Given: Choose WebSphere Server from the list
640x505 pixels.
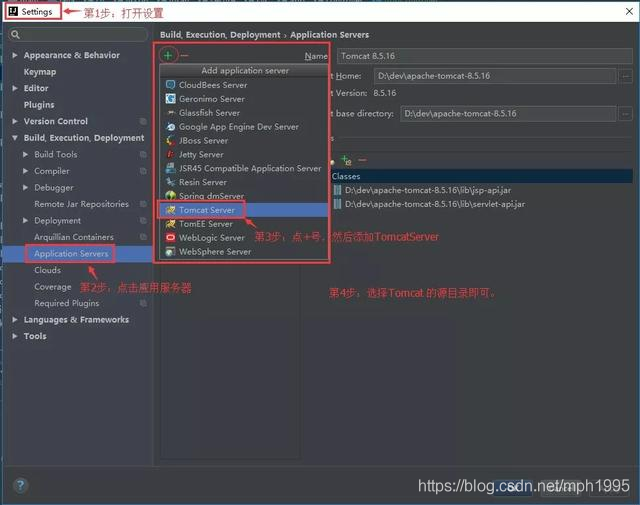Looking at the screenshot, I should [244, 251].
